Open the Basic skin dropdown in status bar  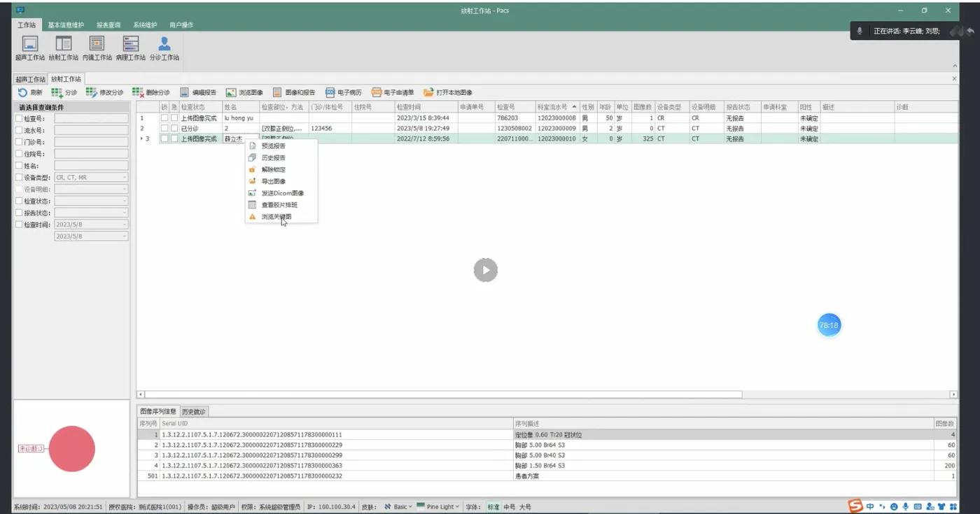pos(398,507)
